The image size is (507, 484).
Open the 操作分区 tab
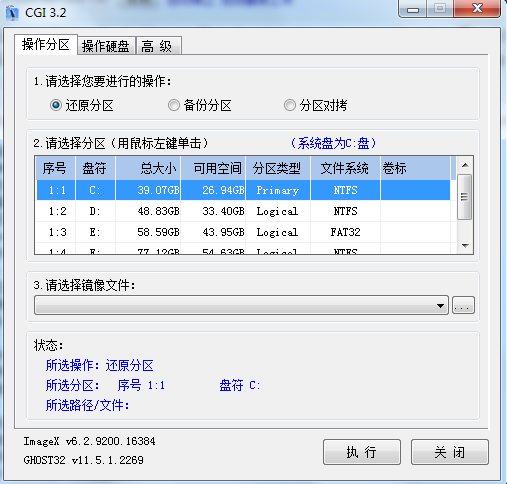pos(46,44)
